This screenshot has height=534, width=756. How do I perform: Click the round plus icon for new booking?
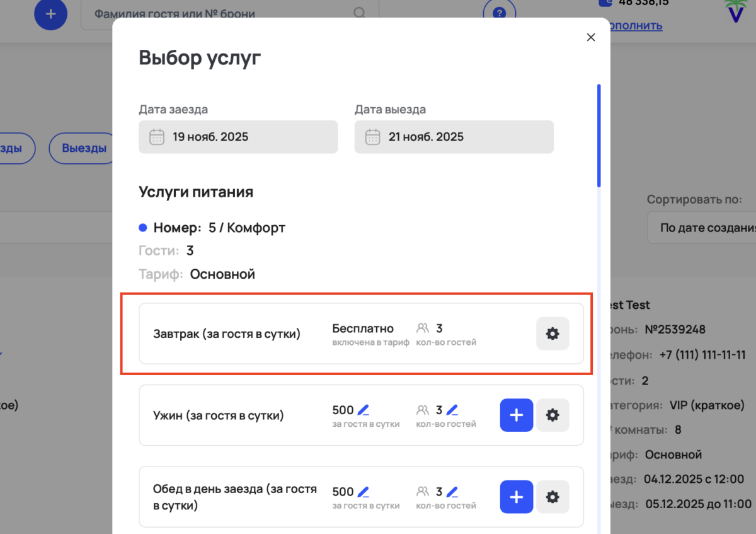[x=50, y=15]
